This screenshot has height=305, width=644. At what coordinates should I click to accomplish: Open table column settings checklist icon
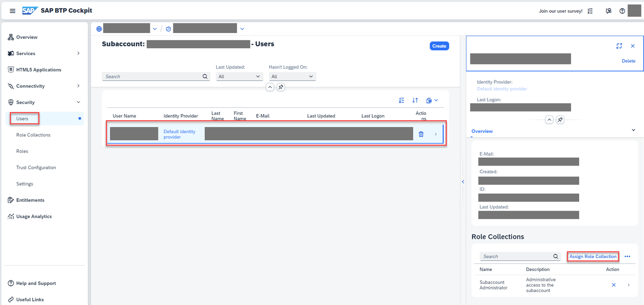[x=402, y=101]
